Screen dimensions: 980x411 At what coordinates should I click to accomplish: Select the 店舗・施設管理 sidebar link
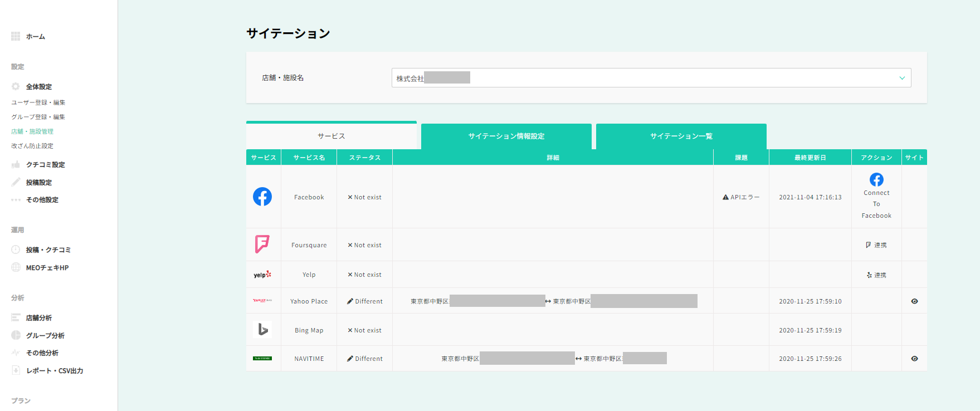32,131
